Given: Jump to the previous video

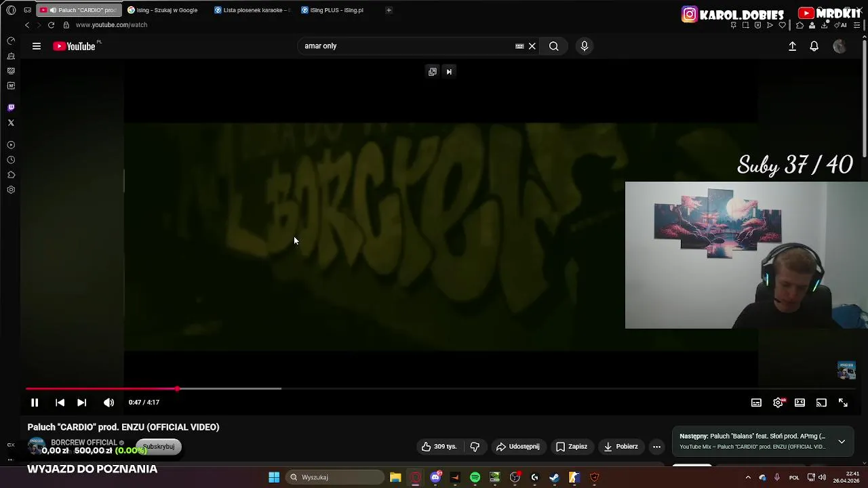Looking at the screenshot, I should point(60,403).
